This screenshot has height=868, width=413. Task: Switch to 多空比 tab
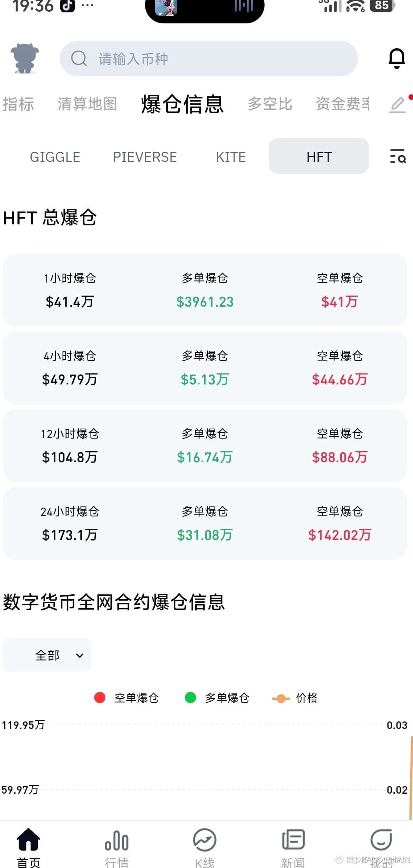pyautogui.click(x=270, y=104)
